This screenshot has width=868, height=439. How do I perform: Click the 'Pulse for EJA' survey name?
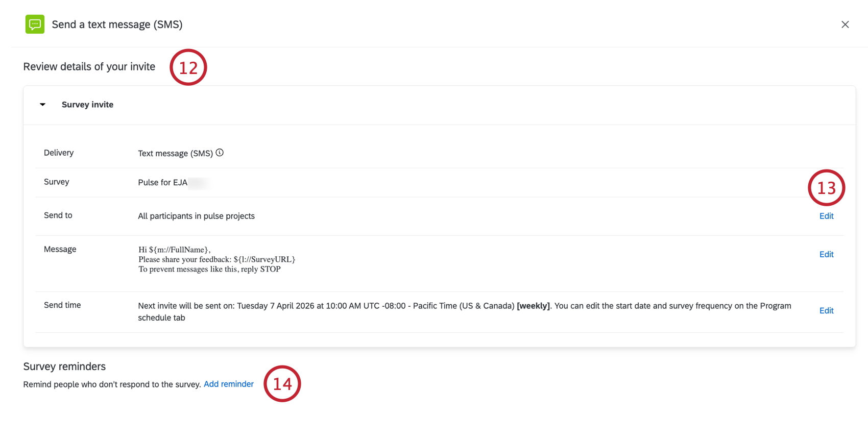tap(163, 182)
